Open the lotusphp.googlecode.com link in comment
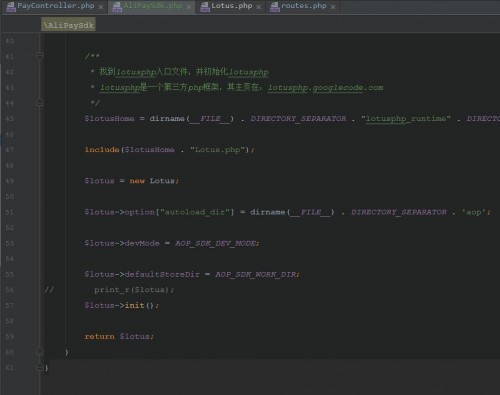The image size is (500, 395). click(326, 88)
